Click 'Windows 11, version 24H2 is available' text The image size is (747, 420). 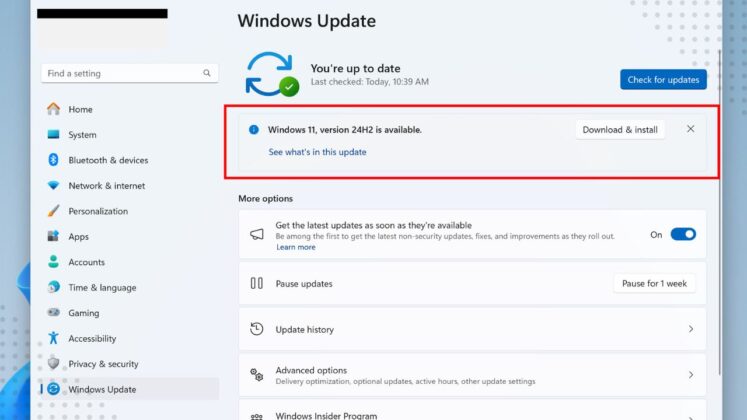(344, 130)
